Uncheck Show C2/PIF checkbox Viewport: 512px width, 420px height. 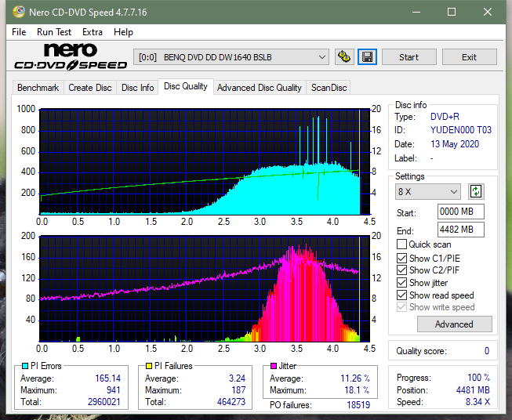(x=401, y=270)
